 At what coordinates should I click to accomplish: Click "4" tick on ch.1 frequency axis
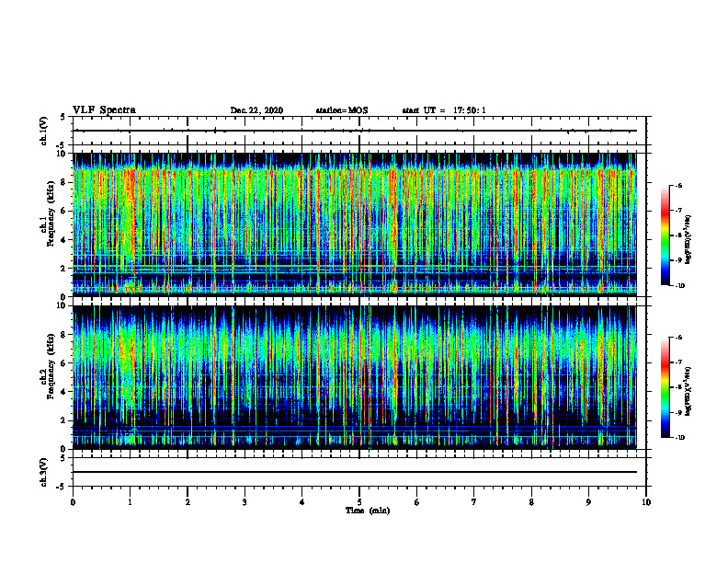(x=65, y=240)
